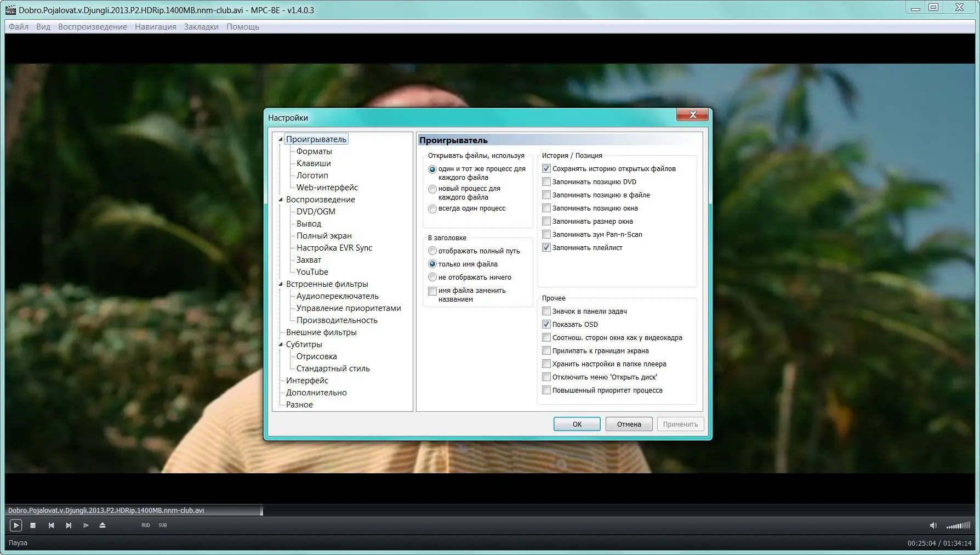Viewport: 980px width, 555px height.
Task: Enable Прилипать к границам экрана
Action: [x=546, y=350]
